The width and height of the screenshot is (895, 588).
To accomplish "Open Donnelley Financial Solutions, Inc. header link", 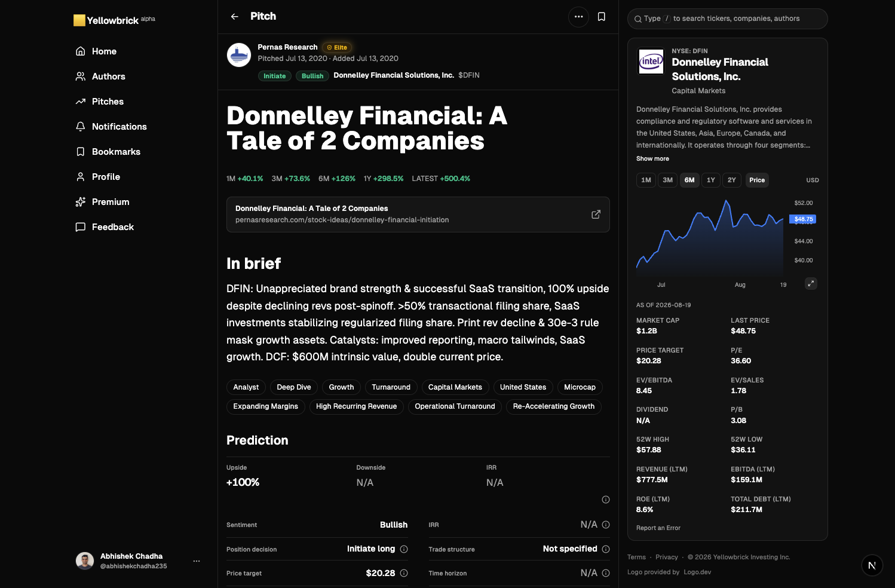I will [394, 75].
